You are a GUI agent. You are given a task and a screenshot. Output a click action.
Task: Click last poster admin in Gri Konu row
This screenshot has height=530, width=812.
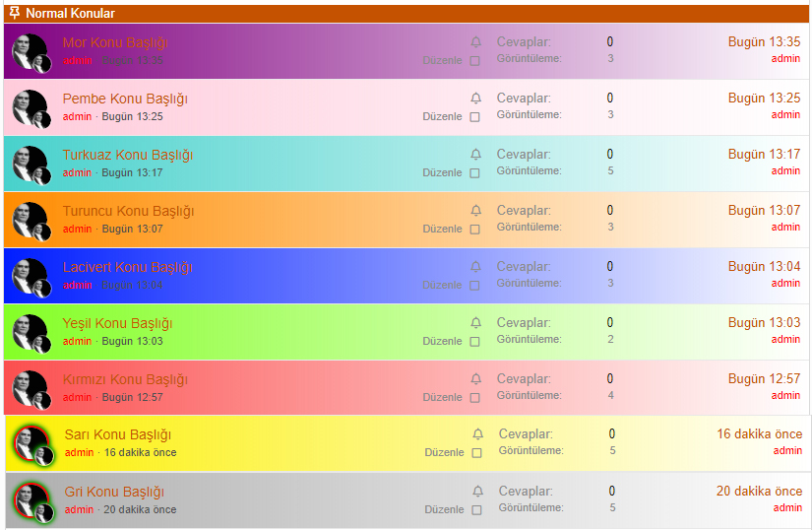(x=787, y=508)
